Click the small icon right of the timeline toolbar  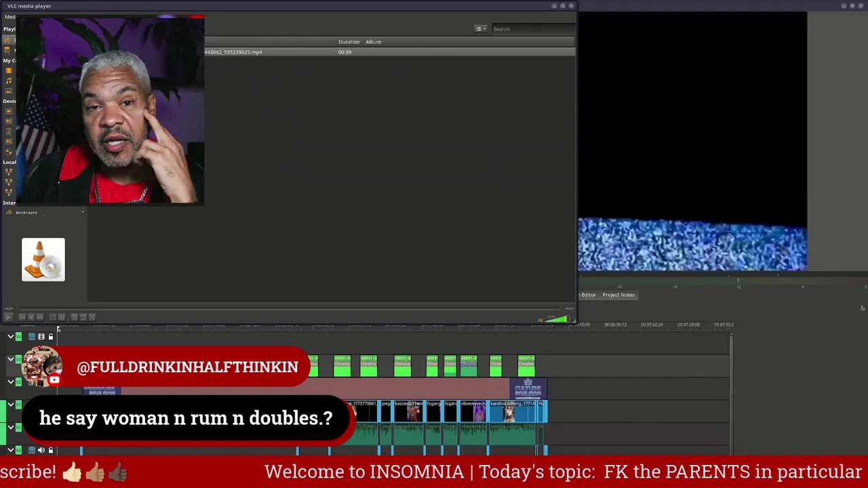(x=863, y=308)
